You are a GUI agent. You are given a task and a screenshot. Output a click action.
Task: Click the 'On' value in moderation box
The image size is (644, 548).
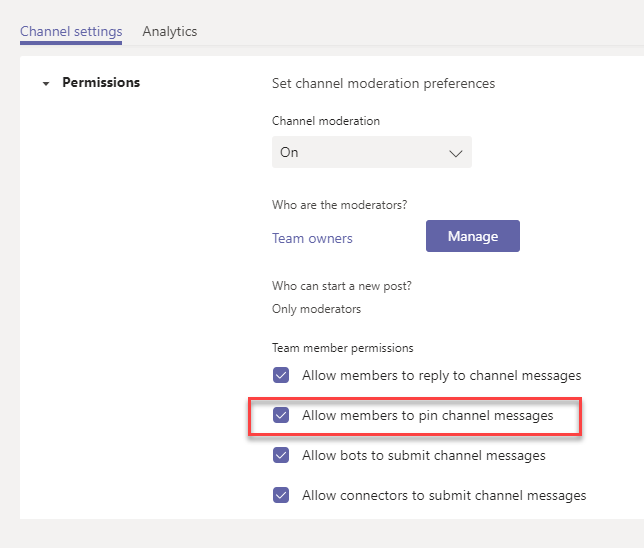(289, 152)
